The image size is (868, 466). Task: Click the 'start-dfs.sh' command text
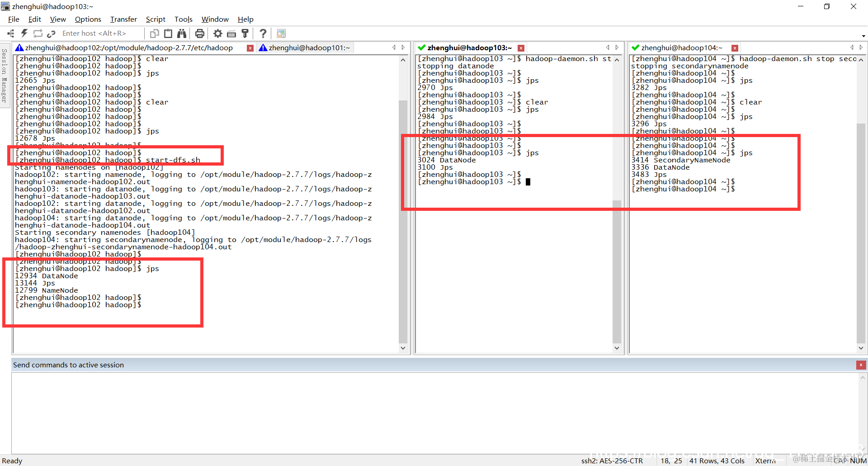click(173, 160)
